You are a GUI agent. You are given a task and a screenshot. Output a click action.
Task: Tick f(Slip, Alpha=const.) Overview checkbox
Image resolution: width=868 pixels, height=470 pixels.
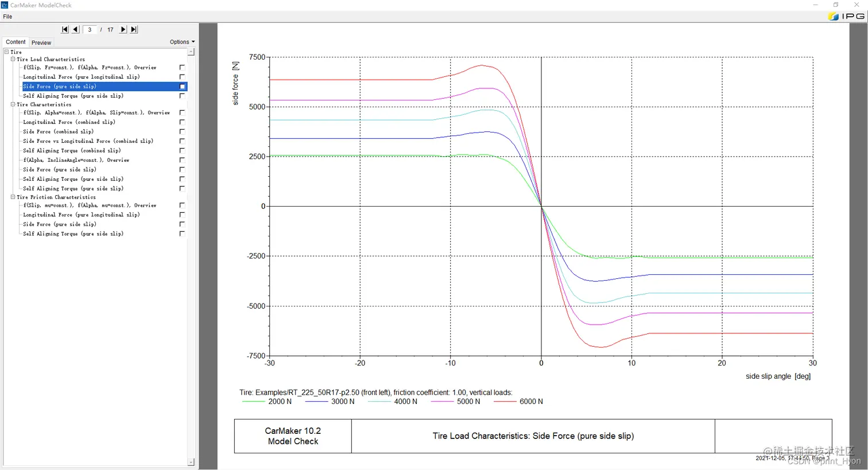click(x=182, y=112)
